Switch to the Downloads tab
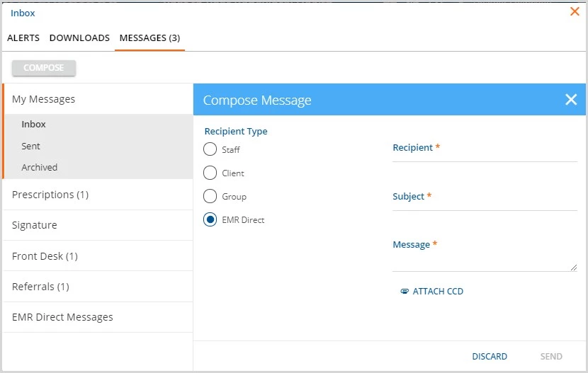 (79, 38)
